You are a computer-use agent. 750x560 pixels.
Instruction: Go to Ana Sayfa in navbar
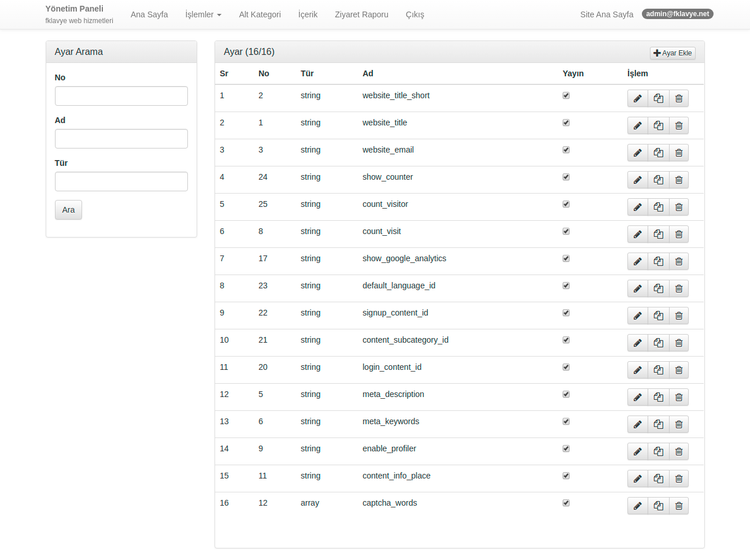click(x=149, y=14)
